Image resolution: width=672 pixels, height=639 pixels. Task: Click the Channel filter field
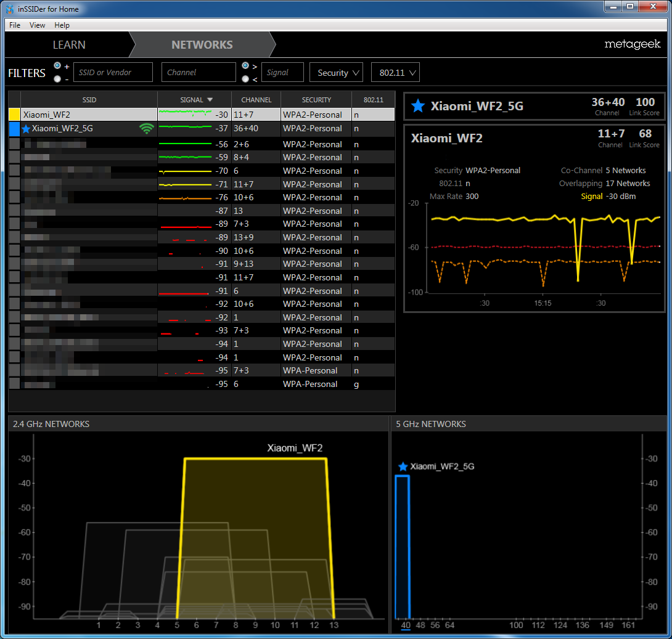[199, 72]
